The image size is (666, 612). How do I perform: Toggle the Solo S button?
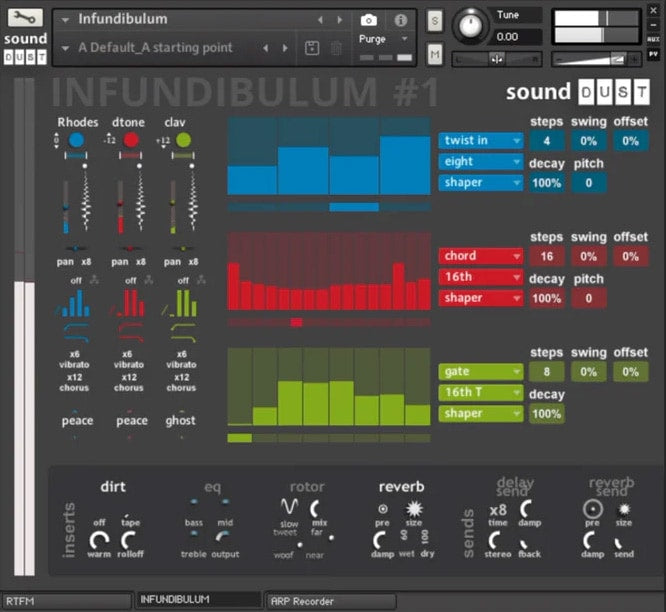(435, 21)
